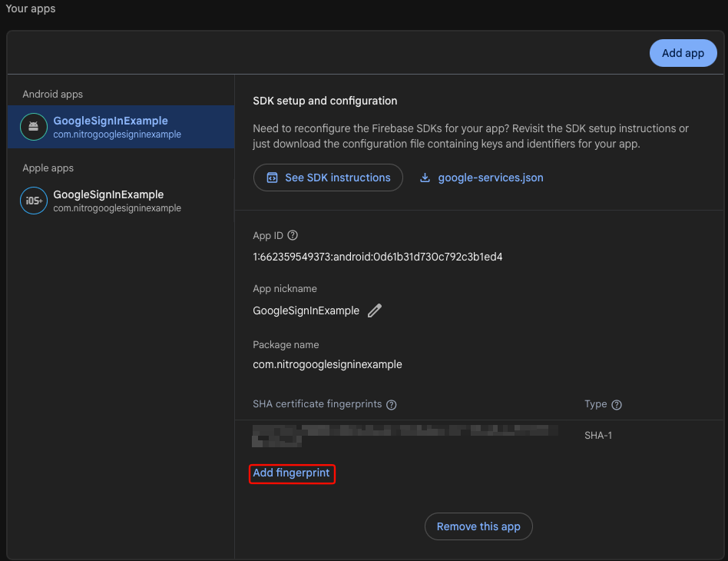Click the Android robot app icon
Screen dimensions: 728x561
[x=34, y=127]
